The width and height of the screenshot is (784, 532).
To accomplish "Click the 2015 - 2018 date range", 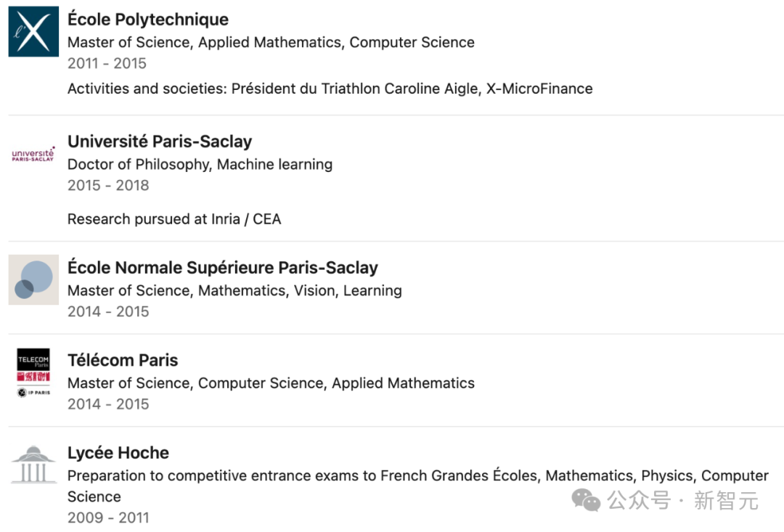I will [108, 186].
